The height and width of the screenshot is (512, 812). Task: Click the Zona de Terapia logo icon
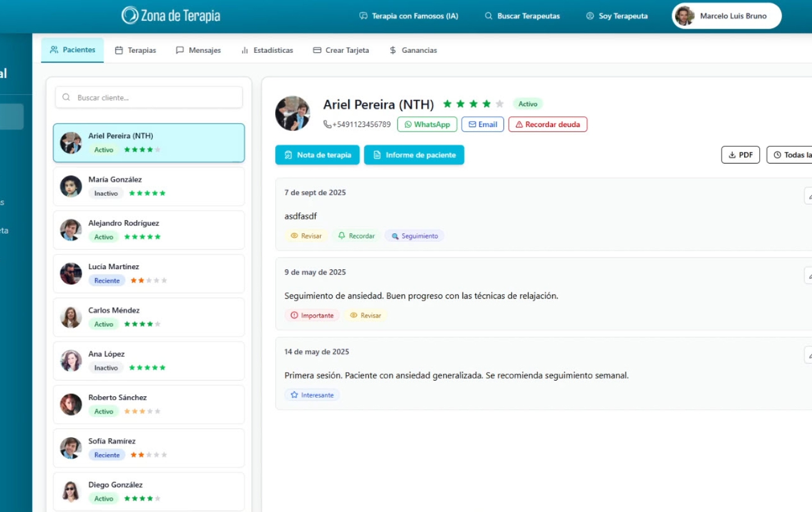(x=130, y=15)
